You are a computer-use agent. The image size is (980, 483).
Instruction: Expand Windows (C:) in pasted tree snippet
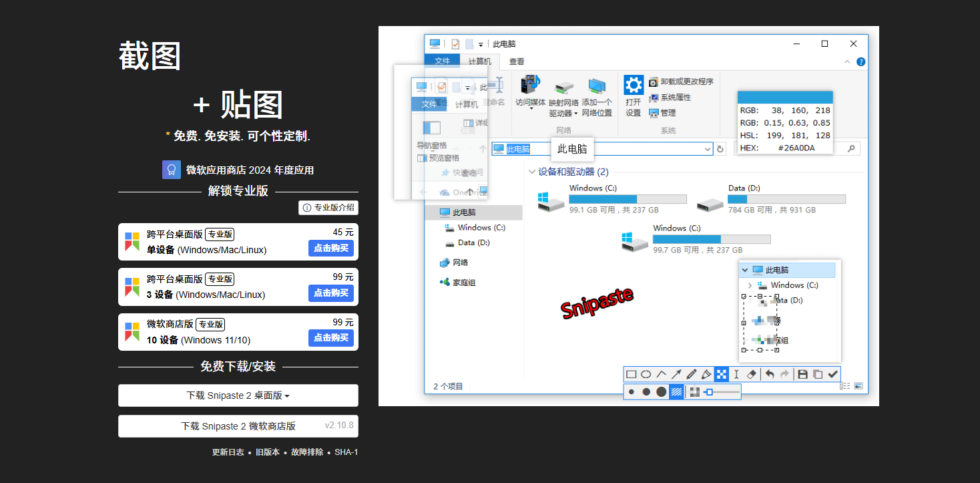click(750, 285)
